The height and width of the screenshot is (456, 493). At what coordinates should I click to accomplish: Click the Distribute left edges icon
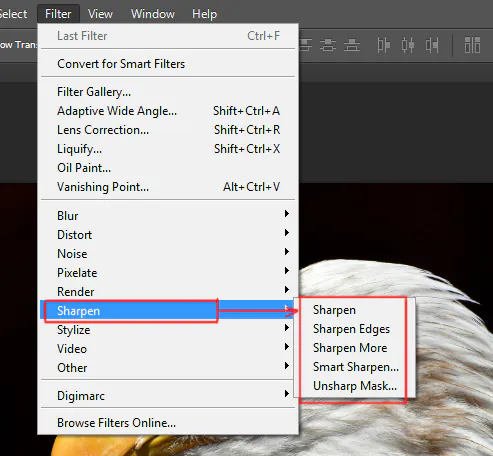(x=384, y=45)
